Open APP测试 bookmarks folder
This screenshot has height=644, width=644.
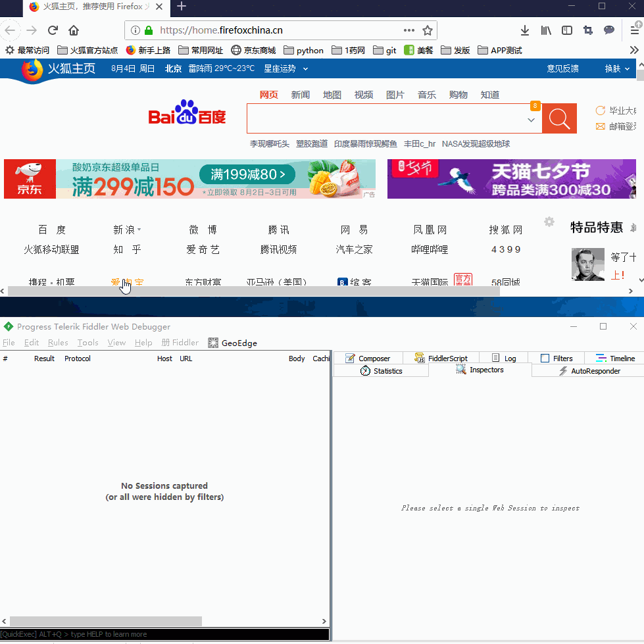(500, 50)
